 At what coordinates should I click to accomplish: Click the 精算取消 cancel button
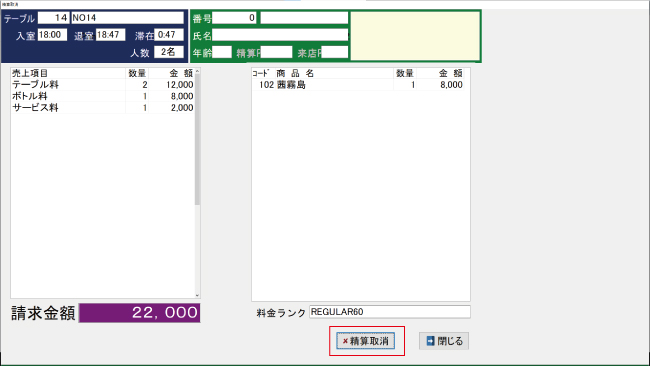(x=365, y=341)
